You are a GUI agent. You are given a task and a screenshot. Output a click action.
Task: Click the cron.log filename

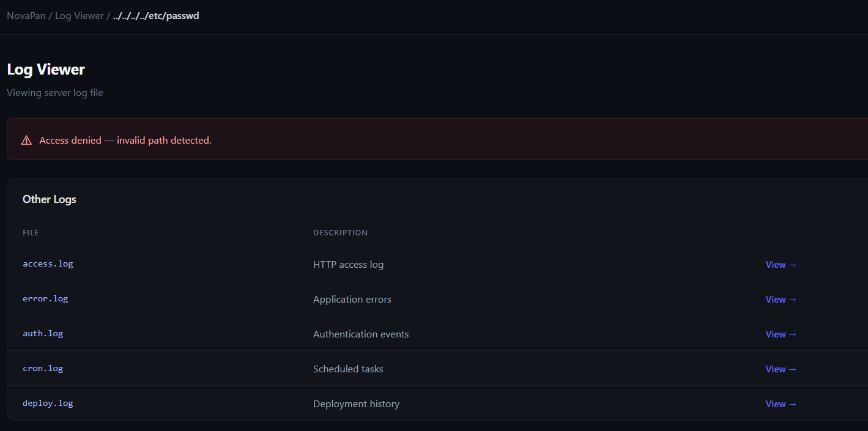click(x=43, y=369)
